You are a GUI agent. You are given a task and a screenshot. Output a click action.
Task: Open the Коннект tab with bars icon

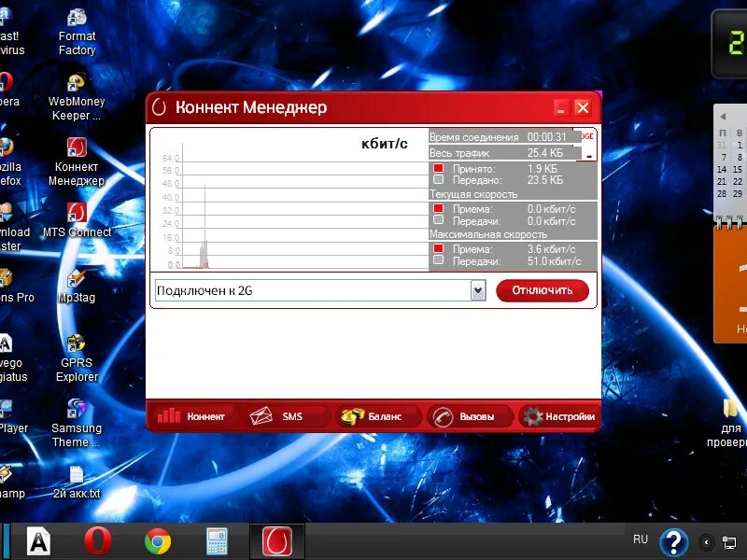[x=192, y=416]
